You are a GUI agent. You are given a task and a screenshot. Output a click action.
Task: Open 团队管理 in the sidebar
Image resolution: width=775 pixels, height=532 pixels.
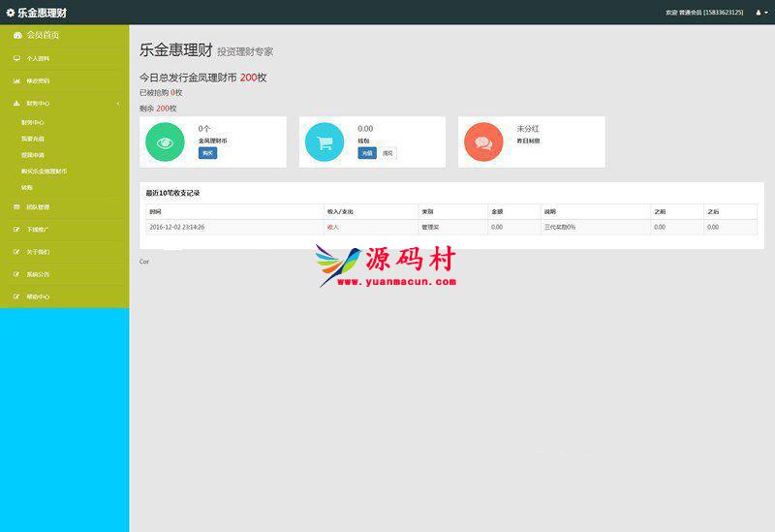pos(38,207)
